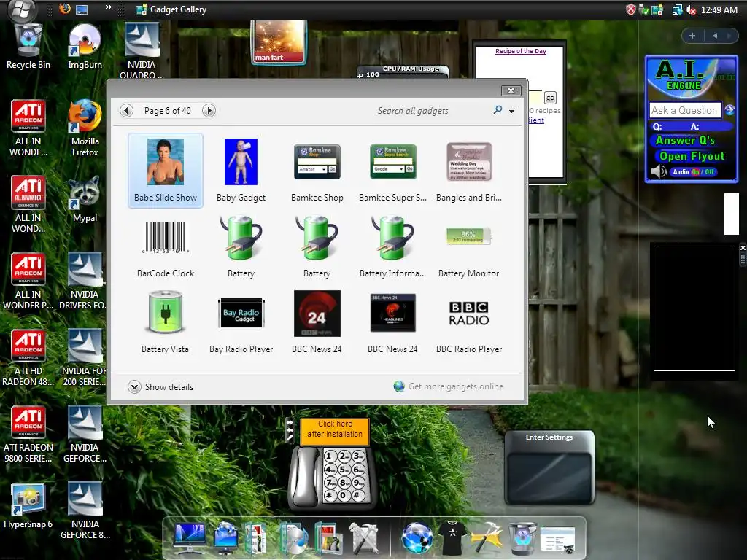This screenshot has height=560, width=747.
Task: Select the Bamkee Shop gadget
Action: pyautogui.click(x=317, y=171)
